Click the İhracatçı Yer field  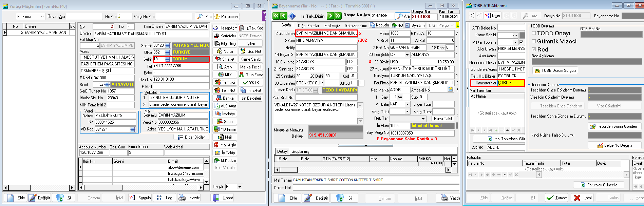(511, 83)
